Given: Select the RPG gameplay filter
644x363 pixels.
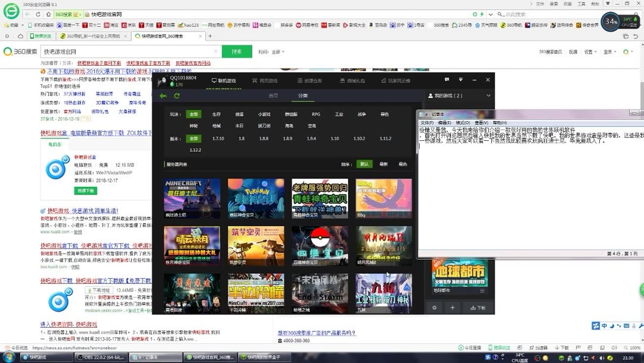Looking at the screenshot, I should coord(316,114).
